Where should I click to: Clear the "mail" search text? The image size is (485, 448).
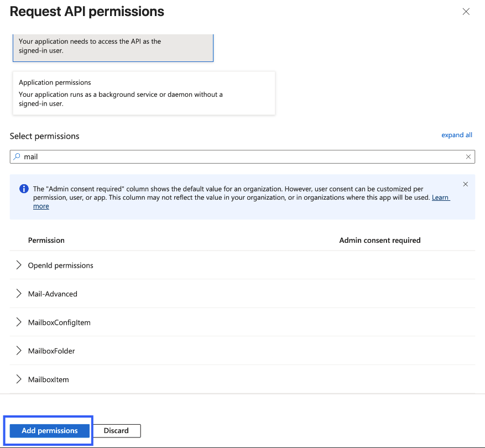(468, 157)
